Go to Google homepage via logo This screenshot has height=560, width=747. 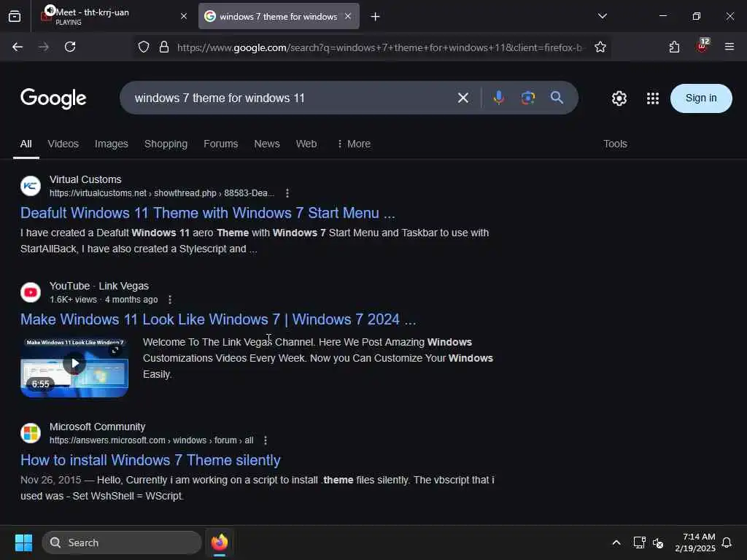click(x=53, y=98)
